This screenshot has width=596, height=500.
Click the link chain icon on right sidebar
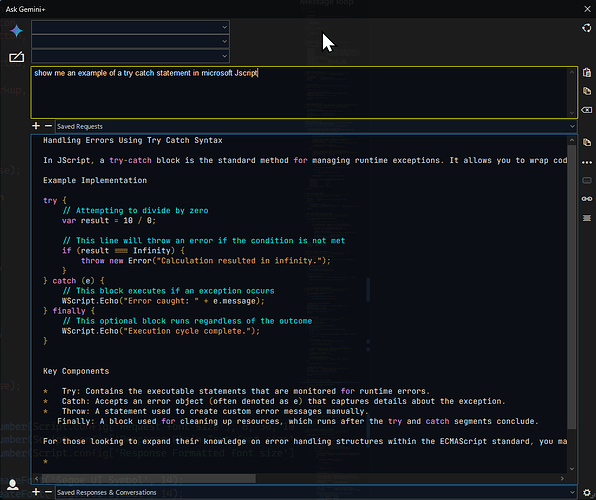(x=586, y=199)
